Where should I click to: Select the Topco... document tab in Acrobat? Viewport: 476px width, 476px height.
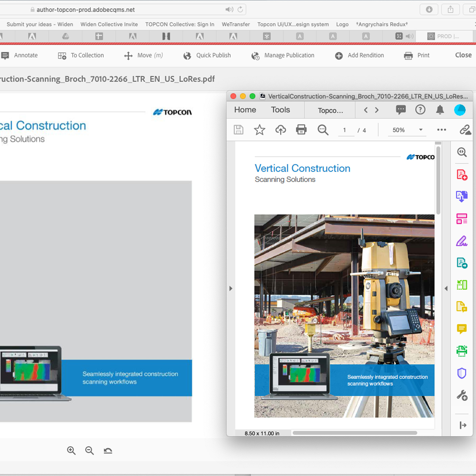click(x=330, y=110)
